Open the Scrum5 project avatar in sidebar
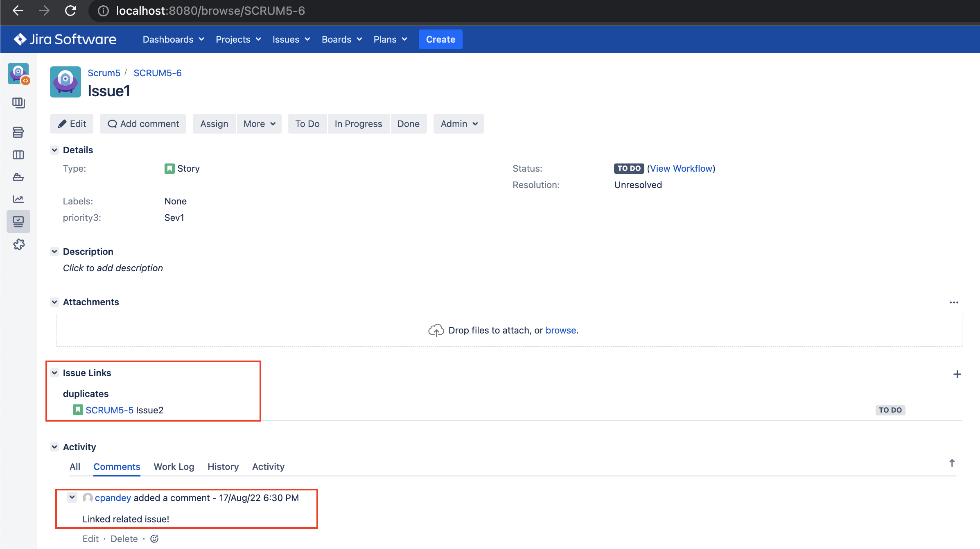This screenshot has height=549, width=980. pyautogui.click(x=18, y=74)
